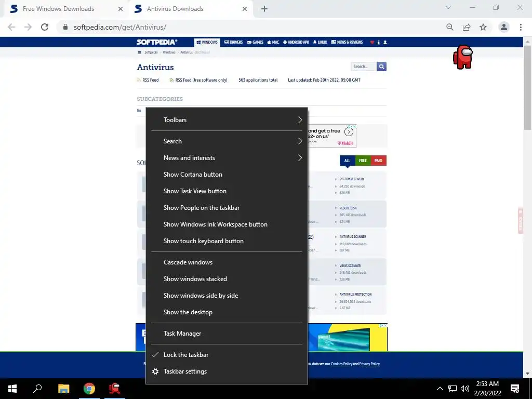Click the browser forward arrow
Viewport: 532px width, 399px height.
point(28,27)
